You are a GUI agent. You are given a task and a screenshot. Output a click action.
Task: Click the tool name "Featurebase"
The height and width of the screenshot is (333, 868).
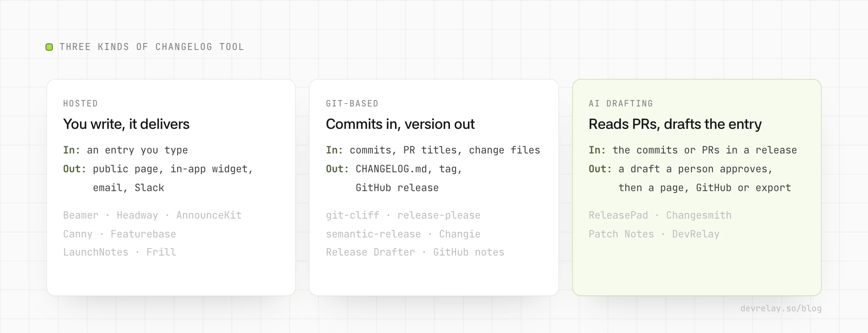click(x=143, y=234)
